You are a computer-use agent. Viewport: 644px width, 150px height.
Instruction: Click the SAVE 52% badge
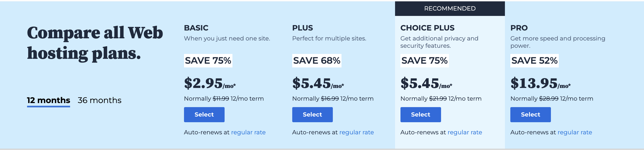(534, 61)
